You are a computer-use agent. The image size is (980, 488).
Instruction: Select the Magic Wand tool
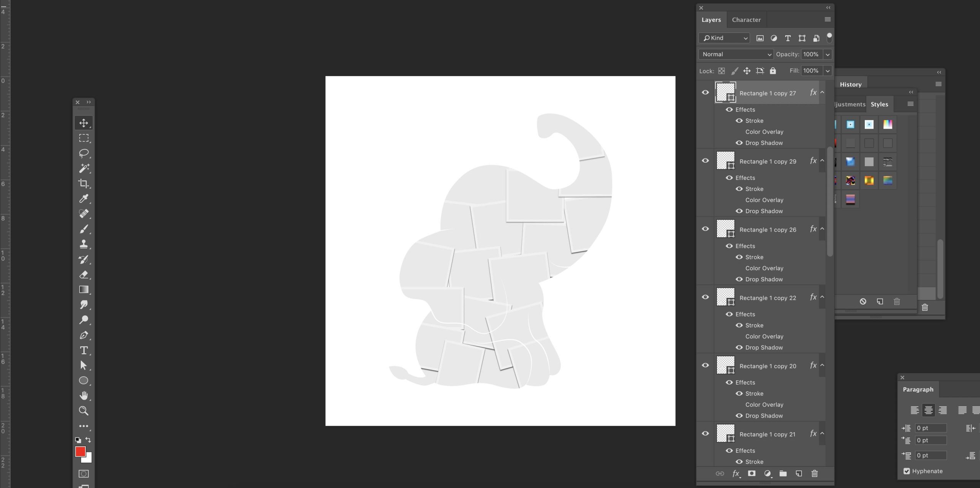pos(83,168)
